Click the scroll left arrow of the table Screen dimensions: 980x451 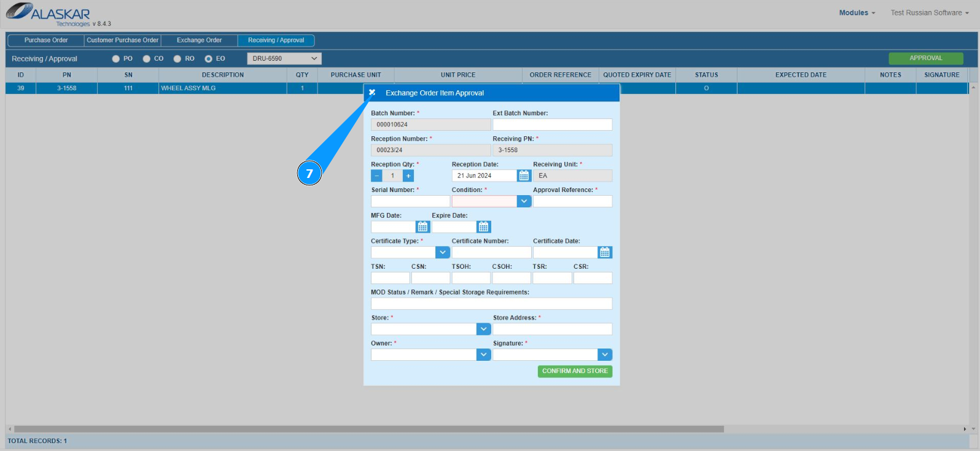(x=9, y=429)
